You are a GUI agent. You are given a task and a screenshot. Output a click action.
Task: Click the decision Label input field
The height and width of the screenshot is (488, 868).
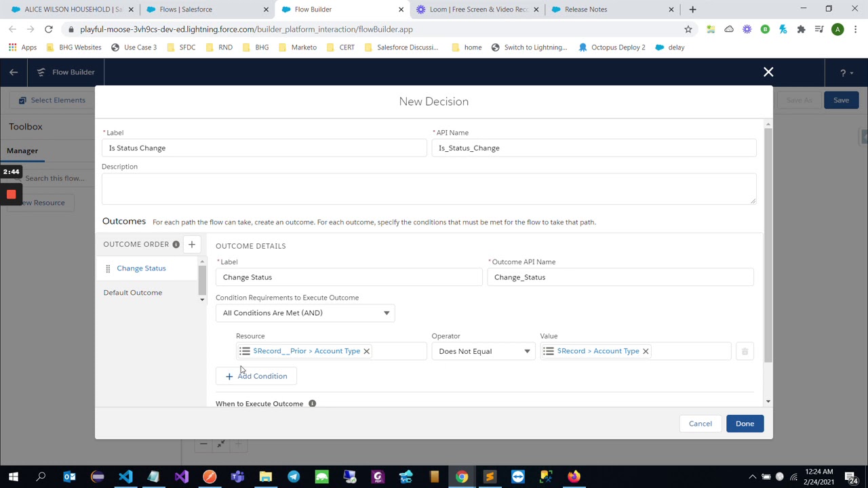pos(264,148)
